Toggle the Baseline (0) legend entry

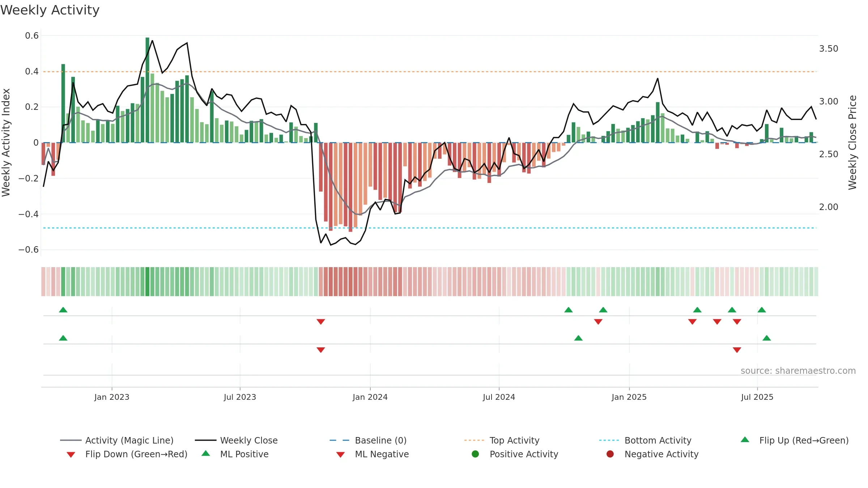point(368,440)
